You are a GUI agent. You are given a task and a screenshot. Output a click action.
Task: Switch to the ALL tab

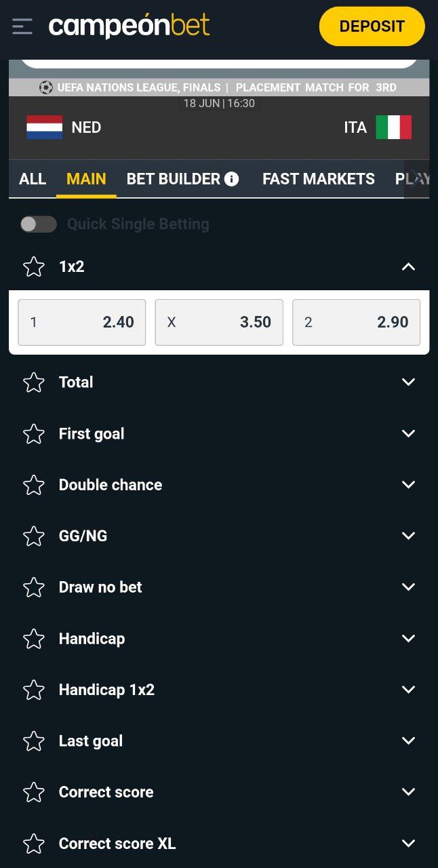tap(33, 179)
